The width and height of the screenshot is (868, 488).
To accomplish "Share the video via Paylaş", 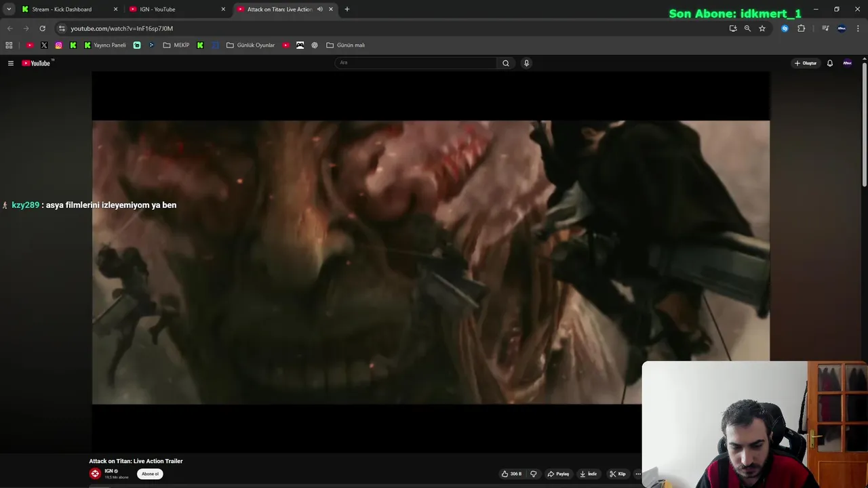I will (x=558, y=474).
